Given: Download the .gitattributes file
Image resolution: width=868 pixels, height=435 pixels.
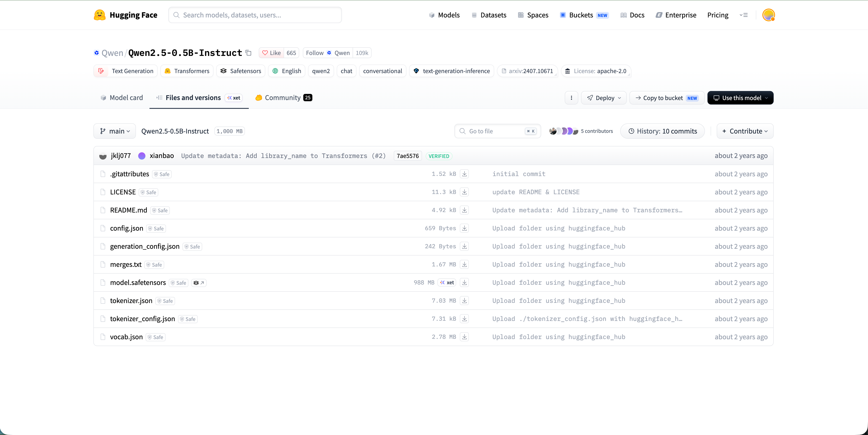Looking at the screenshot, I should [x=464, y=174].
